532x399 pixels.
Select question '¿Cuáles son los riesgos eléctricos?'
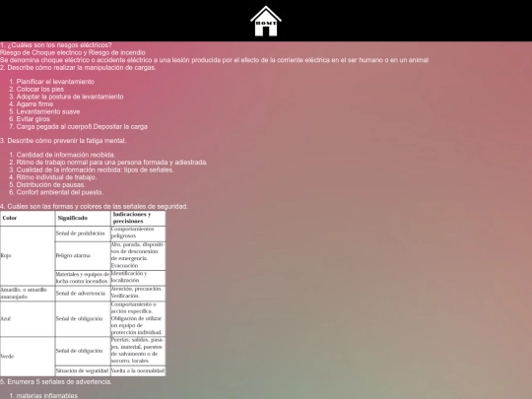point(59,45)
